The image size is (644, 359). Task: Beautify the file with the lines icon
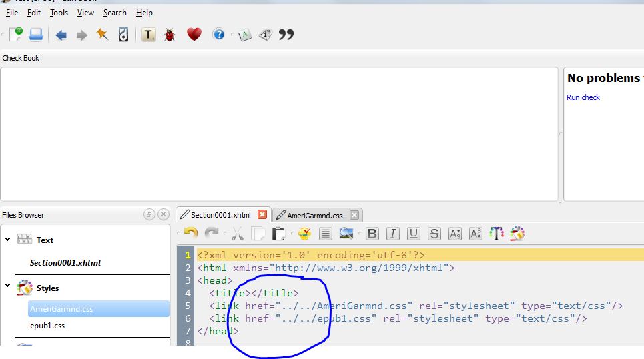pyautogui.click(x=325, y=234)
